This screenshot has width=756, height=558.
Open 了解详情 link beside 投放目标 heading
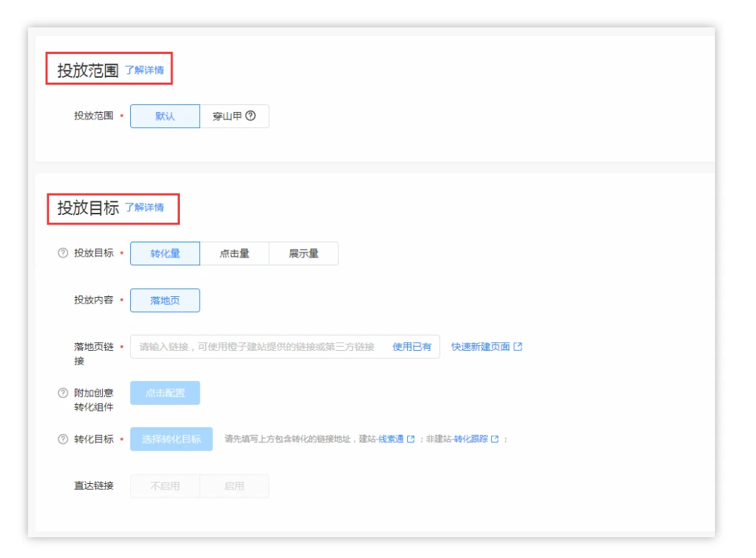tap(144, 208)
